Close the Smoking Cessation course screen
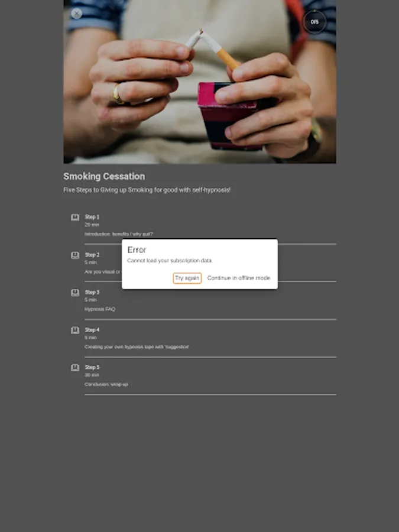399x532 pixels. pos(77,14)
